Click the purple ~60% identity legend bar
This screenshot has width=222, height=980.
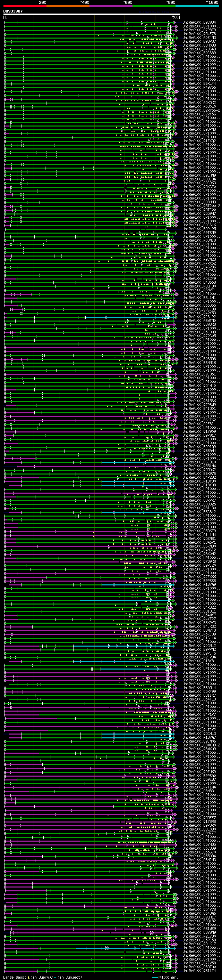(x=111, y=6)
